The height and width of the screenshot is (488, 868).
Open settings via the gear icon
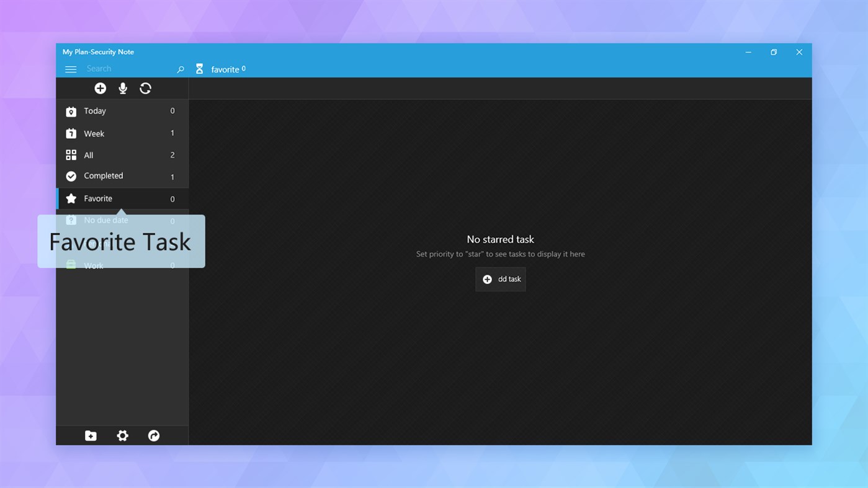pyautogui.click(x=122, y=435)
